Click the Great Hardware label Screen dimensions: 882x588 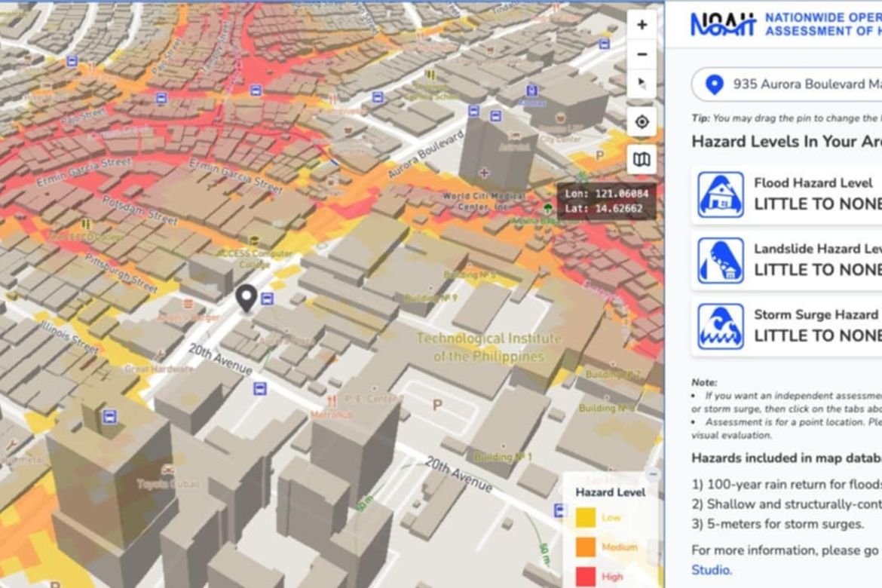pyautogui.click(x=158, y=369)
